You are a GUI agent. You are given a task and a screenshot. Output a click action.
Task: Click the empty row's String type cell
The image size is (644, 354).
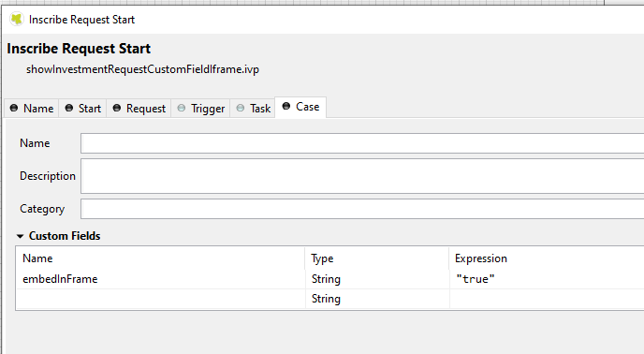tap(377, 299)
